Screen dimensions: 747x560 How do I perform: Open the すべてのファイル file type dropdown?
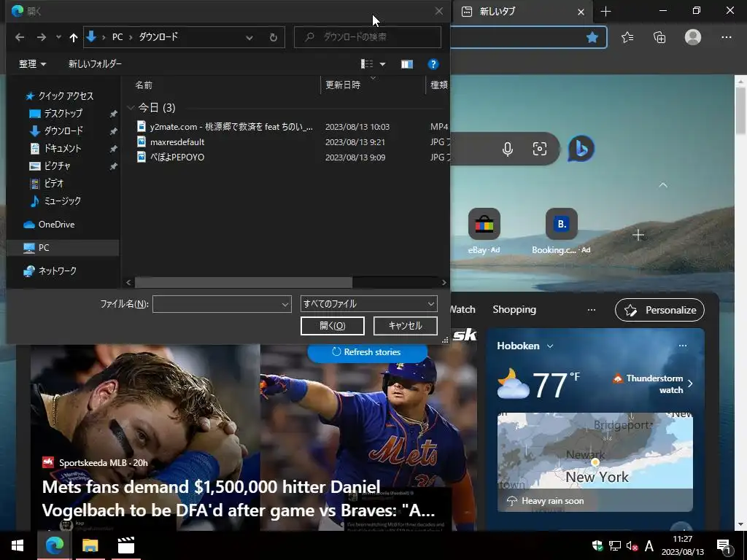point(368,304)
